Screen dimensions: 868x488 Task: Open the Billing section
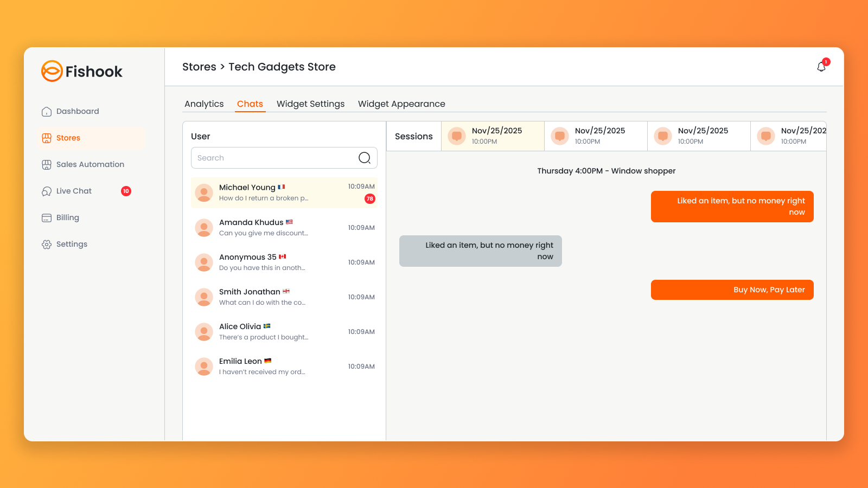click(x=67, y=217)
